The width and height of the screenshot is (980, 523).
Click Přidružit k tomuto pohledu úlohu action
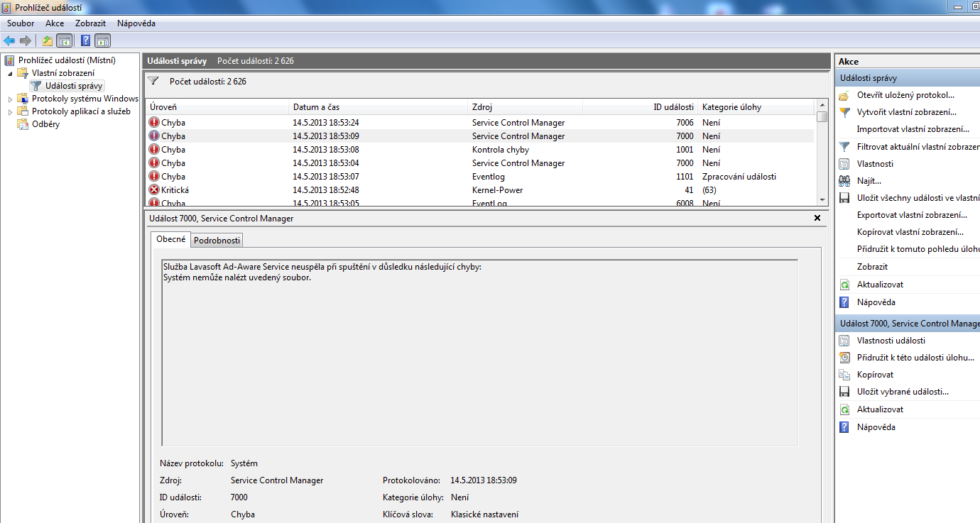918,249
